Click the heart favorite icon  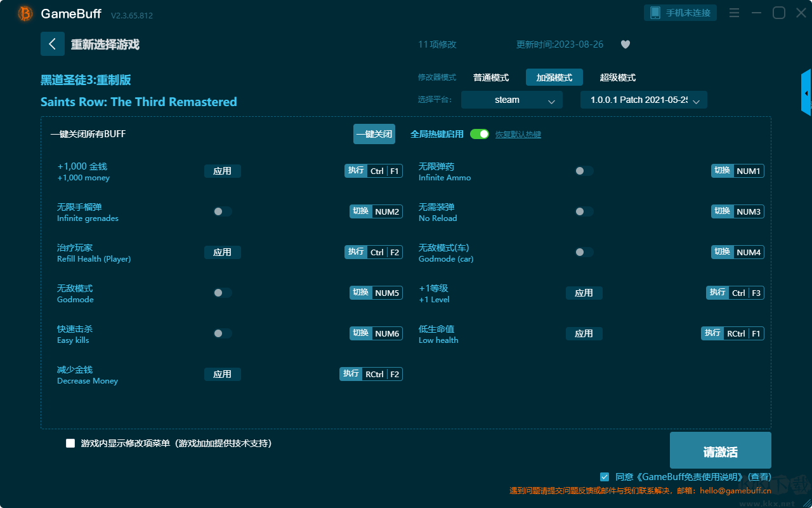click(x=625, y=44)
